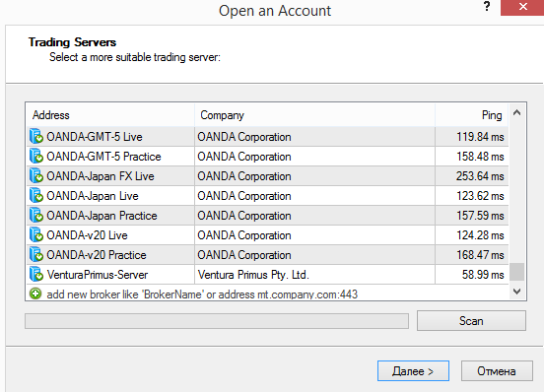Select the VenturaPrimus-Server address

pyautogui.click(x=98, y=275)
